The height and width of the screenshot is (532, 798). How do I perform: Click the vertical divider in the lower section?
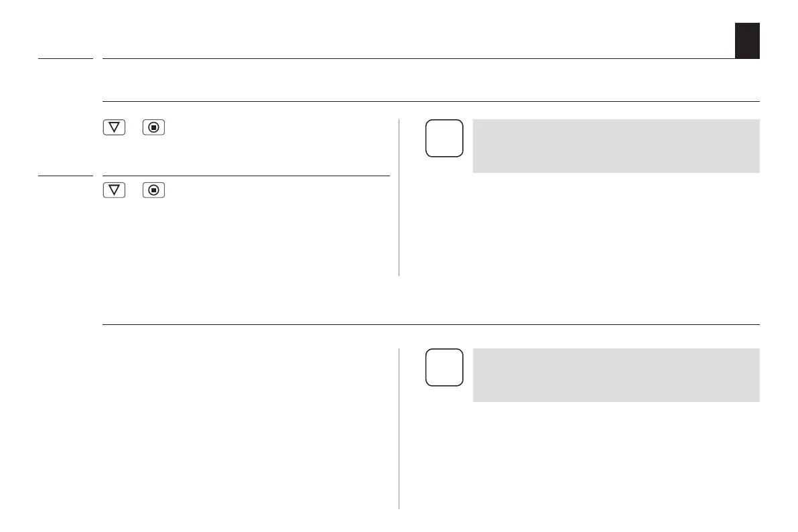coord(399,429)
